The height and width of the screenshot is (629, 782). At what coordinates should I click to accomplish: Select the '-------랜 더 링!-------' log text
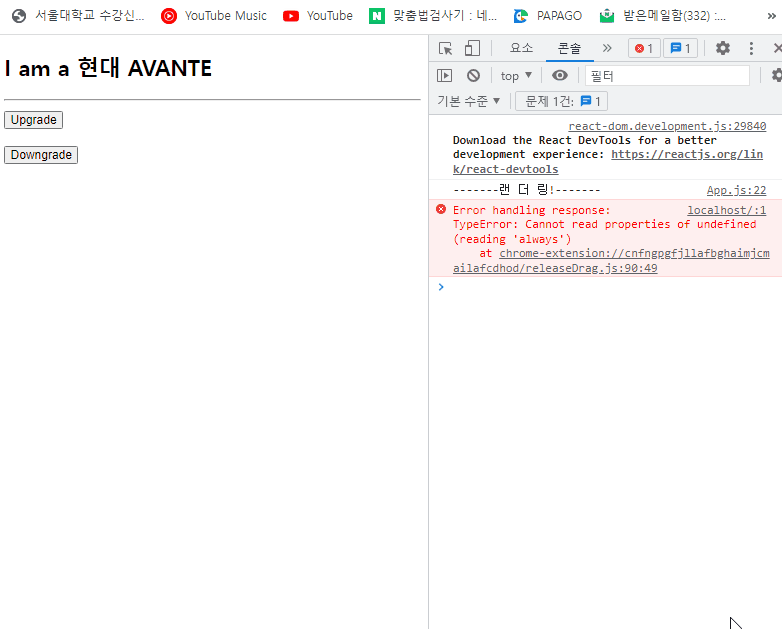[x=527, y=190]
